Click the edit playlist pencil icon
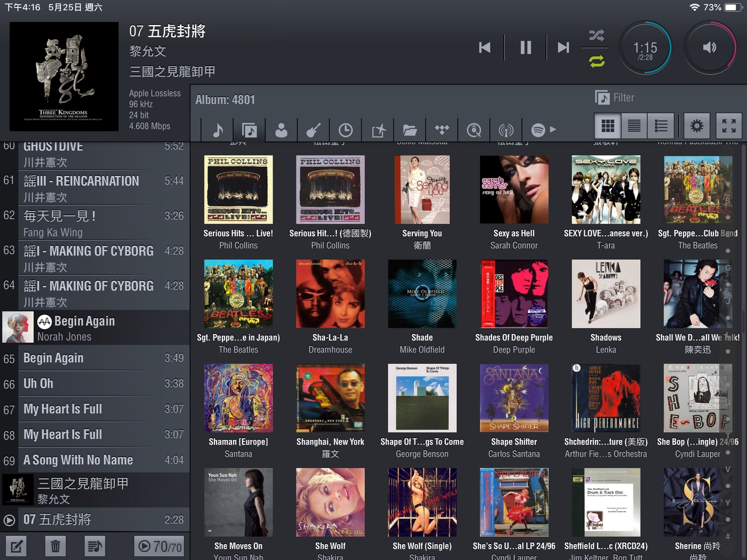The width and height of the screenshot is (747, 560). (x=16, y=546)
